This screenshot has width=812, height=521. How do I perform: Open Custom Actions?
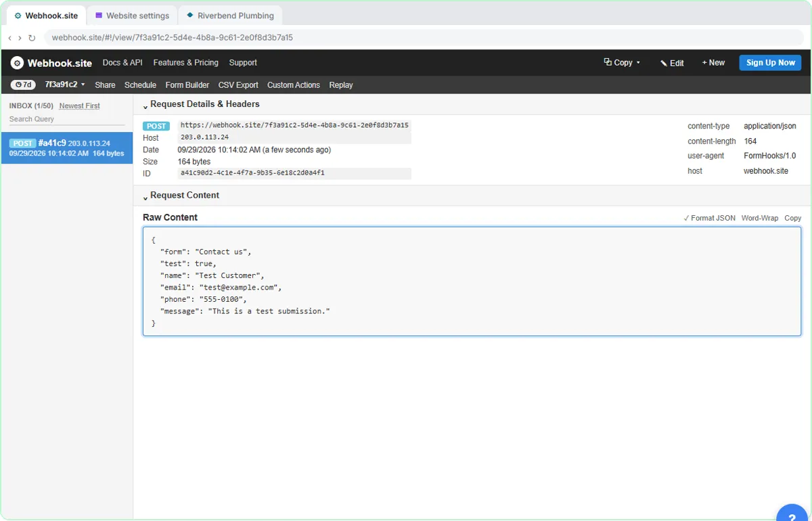[294, 85]
